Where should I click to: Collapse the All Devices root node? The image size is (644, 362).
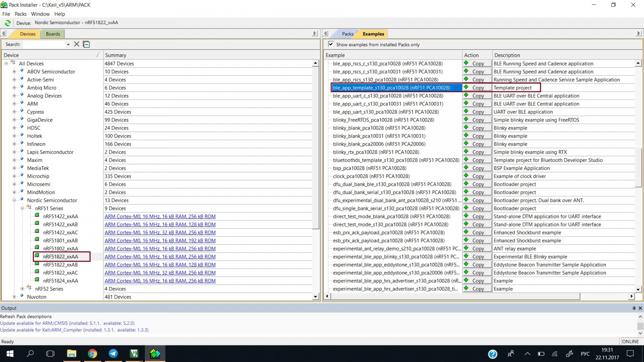coord(6,63)
